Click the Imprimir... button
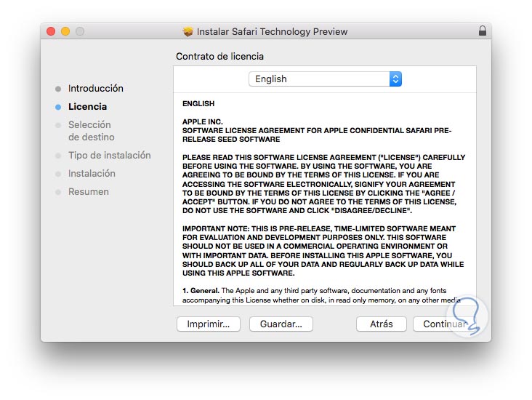Screen dimensions: 532x400 coord(209,324)
